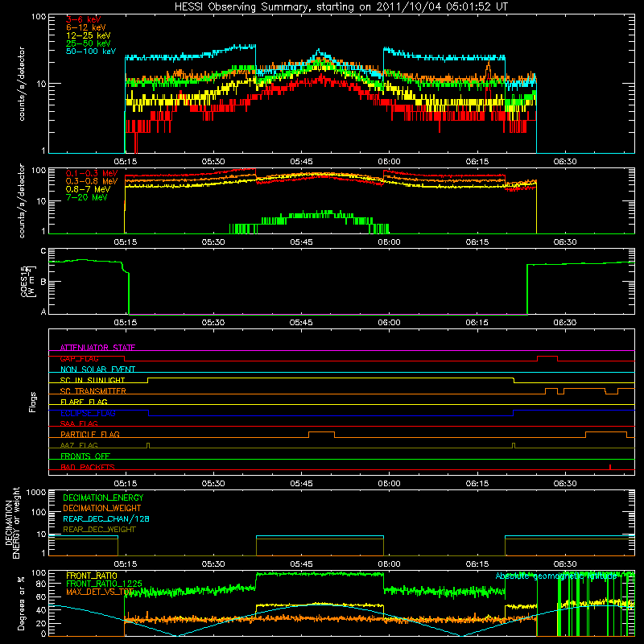Select the 50-100 keV legend label
This screenshot has width=644, height=644.
pyautogui.click(x=91, y=52)
